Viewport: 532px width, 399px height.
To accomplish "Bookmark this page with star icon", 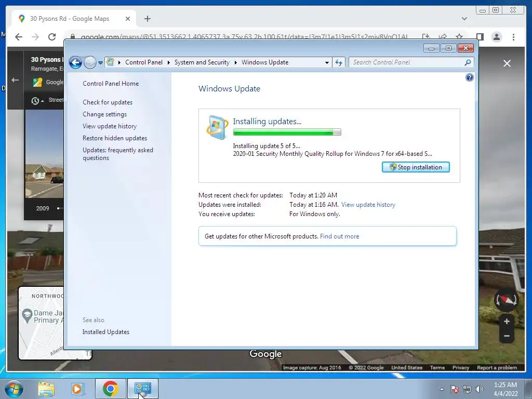I will 459,37.
